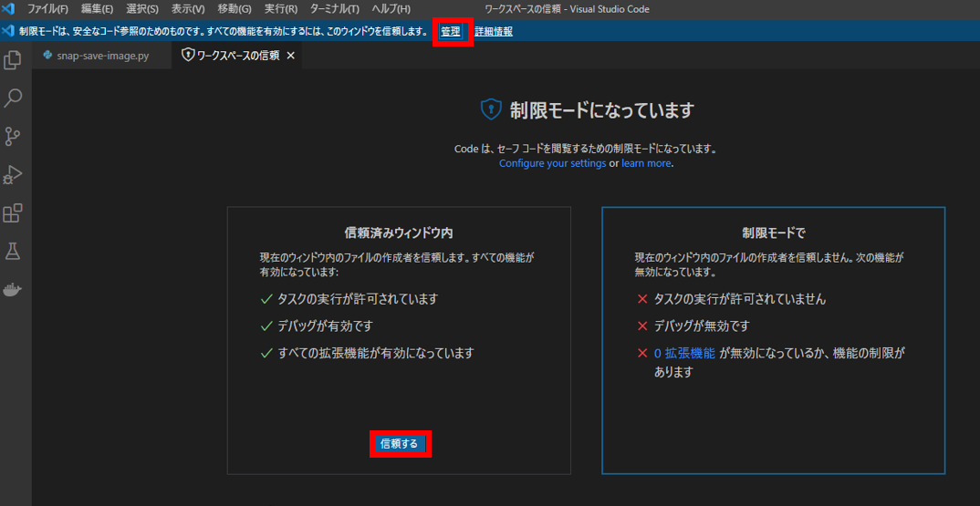This screenshot has height=506, width=980.
Task: Click the 信頼済みウィンドウ内 heading
Action: click(x=399, y=233)
